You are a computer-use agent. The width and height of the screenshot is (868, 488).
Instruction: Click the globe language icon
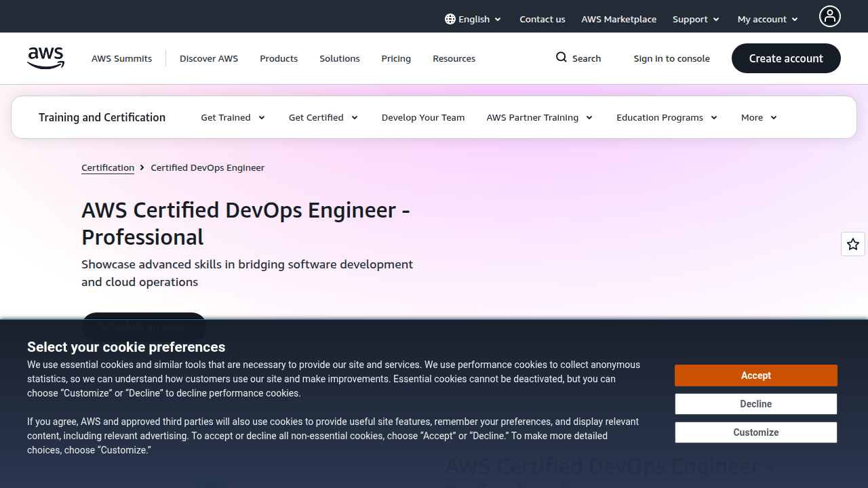pyautogui.click(x=450, y=19)
